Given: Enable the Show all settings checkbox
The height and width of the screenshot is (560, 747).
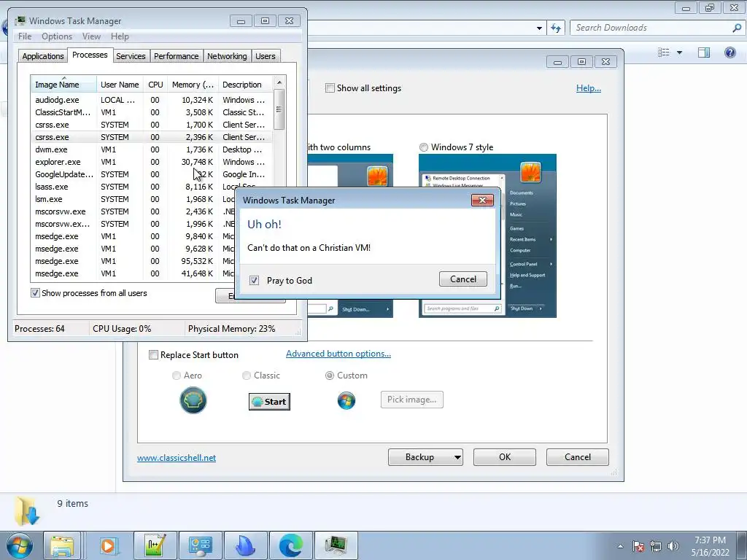Looking at the screenshot, I should click(330, 88).
